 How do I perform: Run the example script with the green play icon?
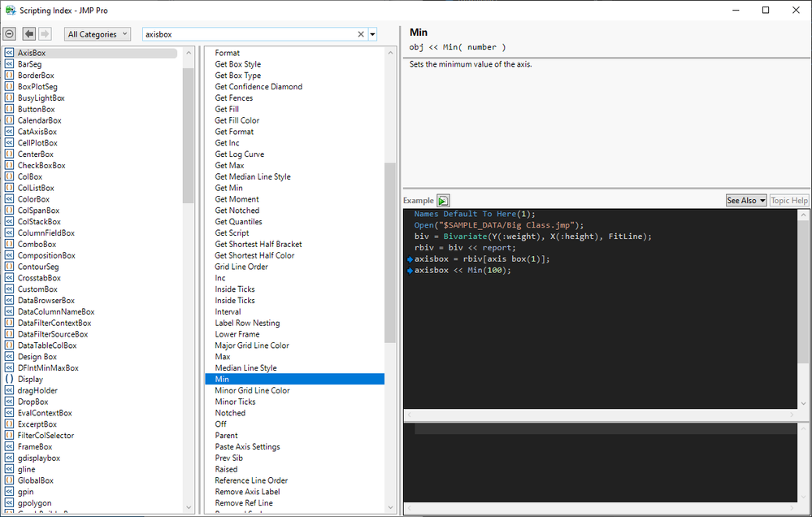(x=443, y=201)
